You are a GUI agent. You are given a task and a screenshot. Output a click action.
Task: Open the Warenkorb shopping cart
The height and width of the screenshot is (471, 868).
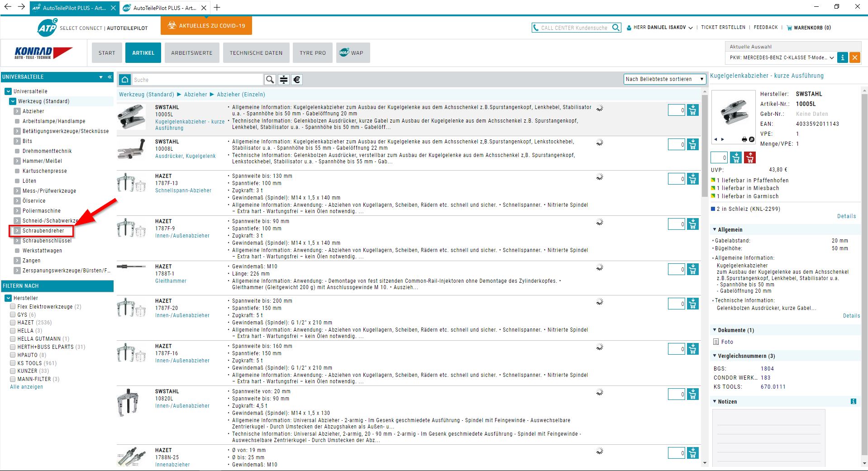pyautogui.click(x=809, y=28)
